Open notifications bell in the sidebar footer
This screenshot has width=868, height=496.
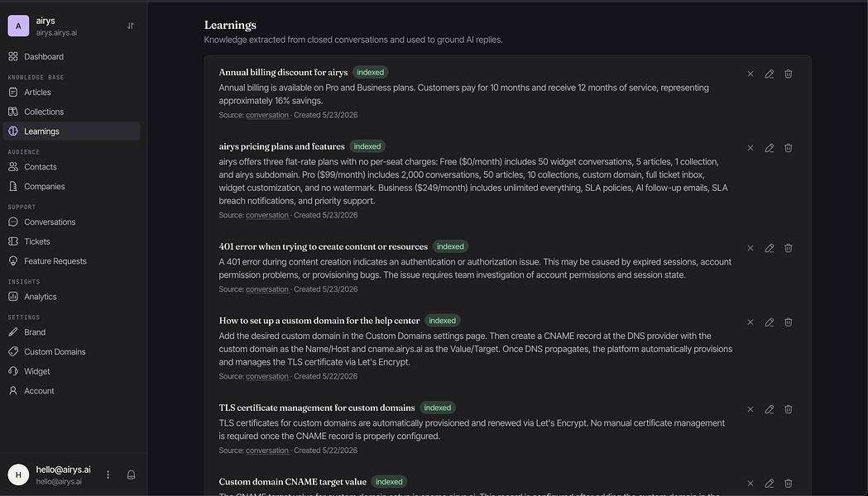click(132, 475)
